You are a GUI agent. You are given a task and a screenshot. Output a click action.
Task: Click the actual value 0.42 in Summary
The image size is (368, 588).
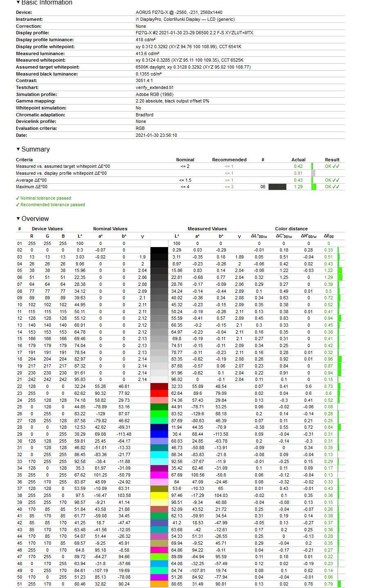pos(298,166)
